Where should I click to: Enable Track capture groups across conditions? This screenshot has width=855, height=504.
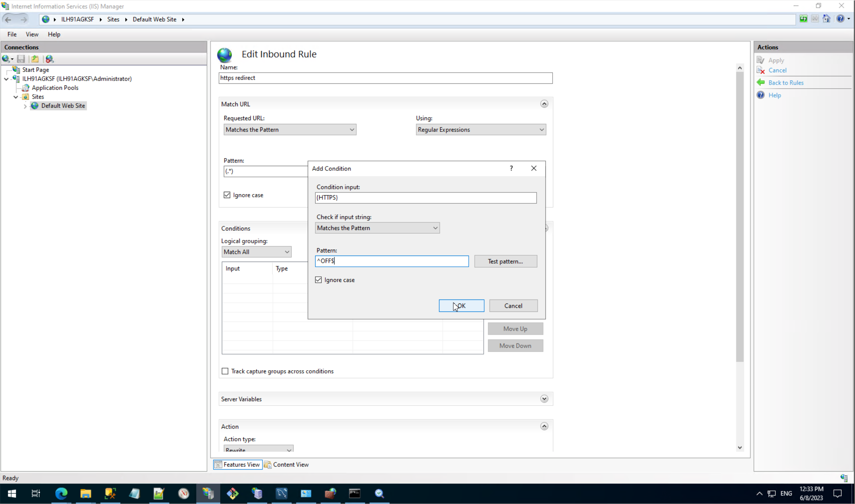[225, 371]
